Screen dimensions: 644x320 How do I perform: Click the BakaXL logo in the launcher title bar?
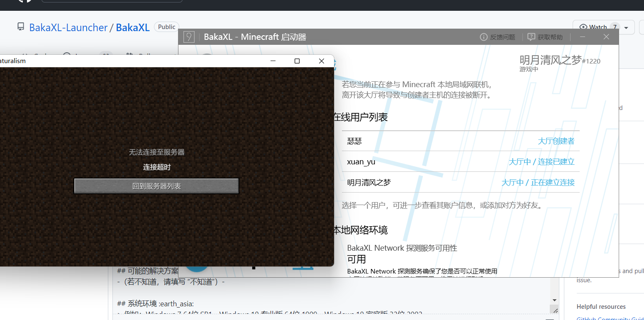click(189, 37)
